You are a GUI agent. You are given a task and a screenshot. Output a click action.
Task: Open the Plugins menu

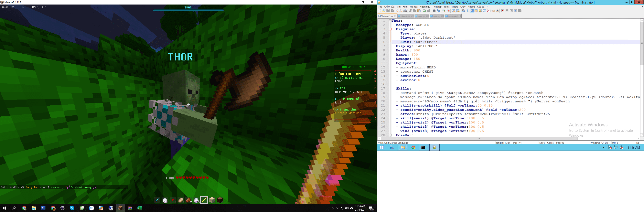coord(471,7)
